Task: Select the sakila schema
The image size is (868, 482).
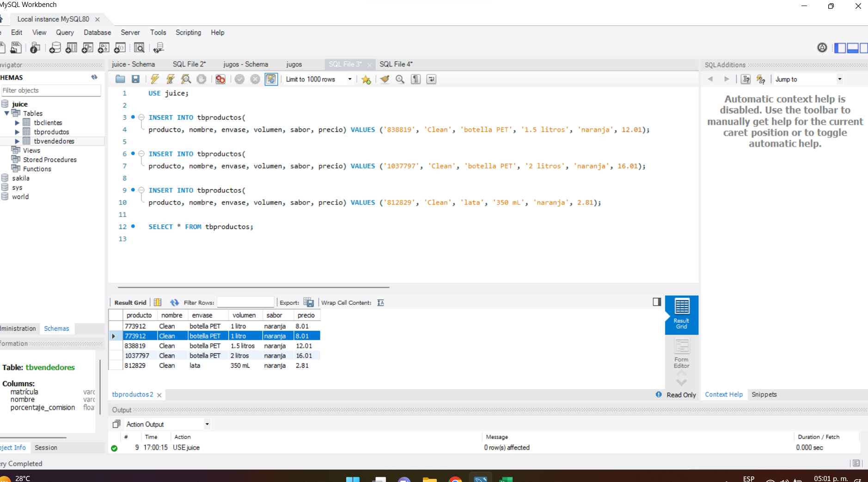Action: [20, 178]
